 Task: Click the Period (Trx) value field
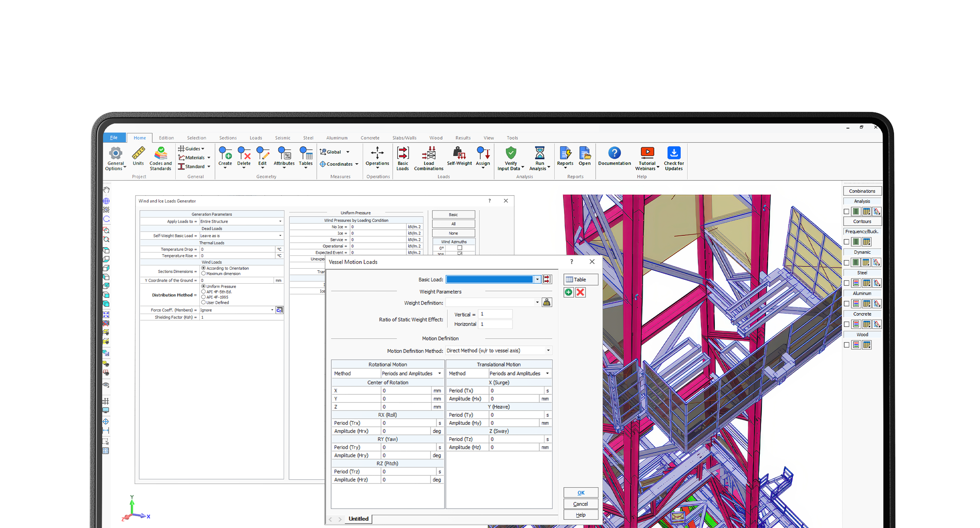[x=408, y=423]
